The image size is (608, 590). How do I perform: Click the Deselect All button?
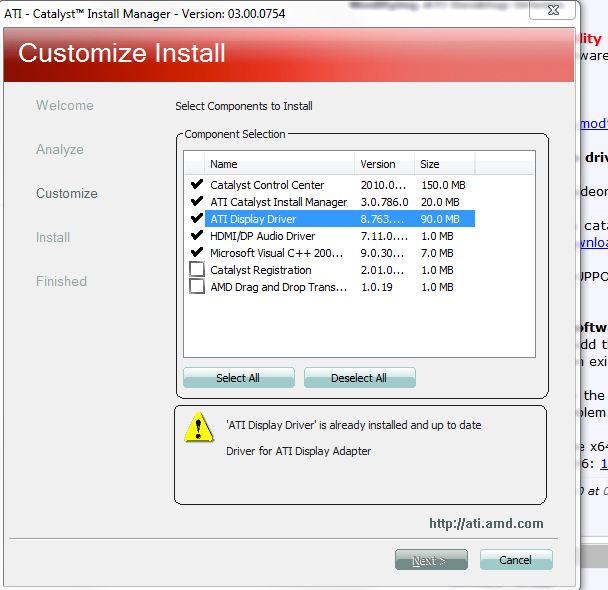point(359,378)
